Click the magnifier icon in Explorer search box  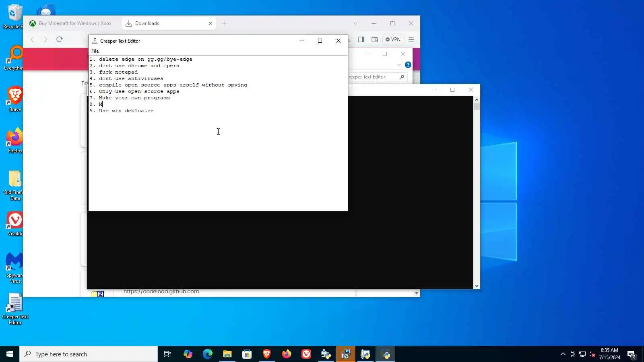(402, 77)
